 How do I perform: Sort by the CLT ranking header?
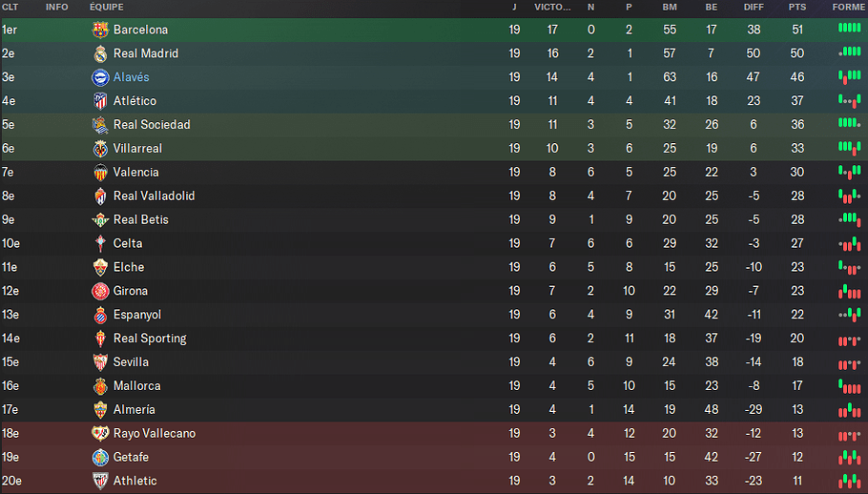pyautogui.click(x=10, y=8)
